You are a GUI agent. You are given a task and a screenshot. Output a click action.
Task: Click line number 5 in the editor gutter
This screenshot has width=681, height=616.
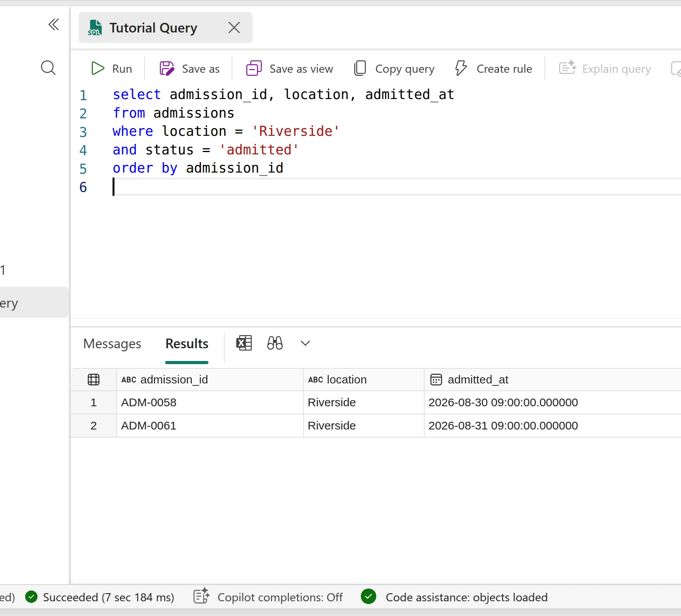click(83, 169)
